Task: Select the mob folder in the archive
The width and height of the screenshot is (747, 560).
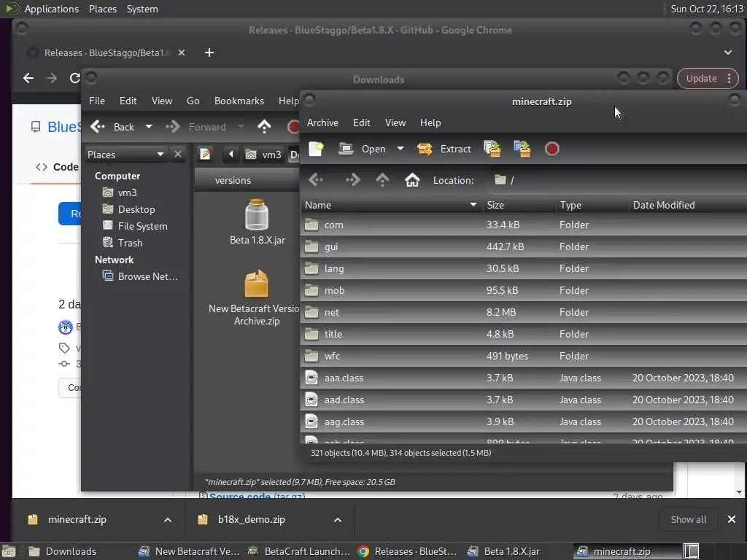Action: [x=523, y=290]
